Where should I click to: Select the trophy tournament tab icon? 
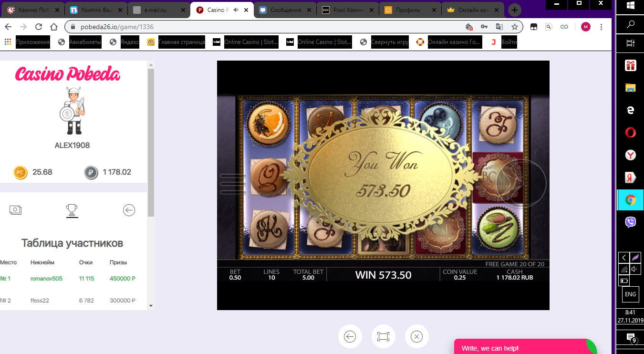click(72, 210)
